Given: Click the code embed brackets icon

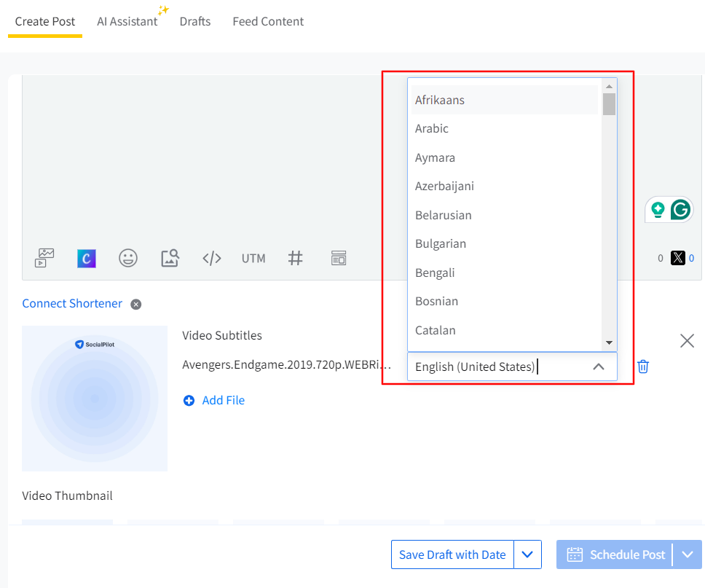Looking at the screenshot, I should (x=211, y=258).
